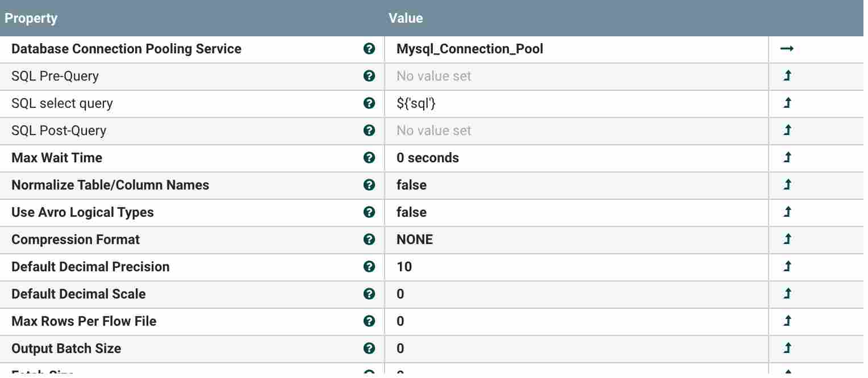
Task: Click arrow icon in SQL select query row
Action: tap(787, 103)
